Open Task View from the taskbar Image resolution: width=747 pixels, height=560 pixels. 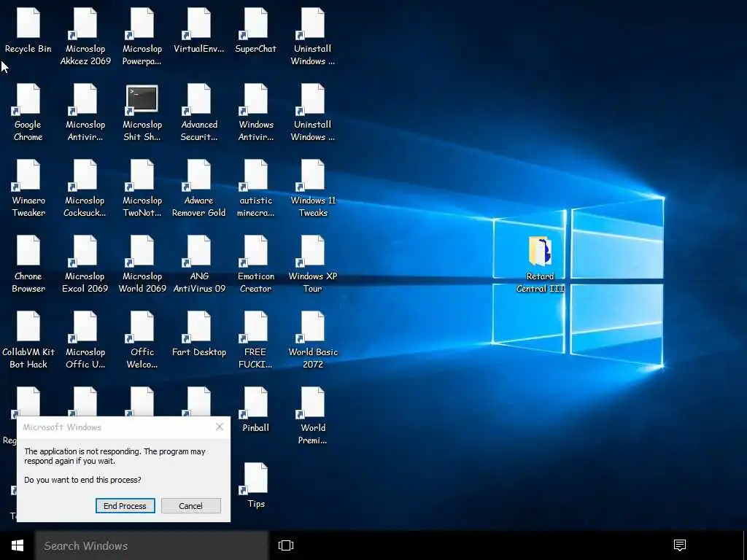(x=286, y=545)
